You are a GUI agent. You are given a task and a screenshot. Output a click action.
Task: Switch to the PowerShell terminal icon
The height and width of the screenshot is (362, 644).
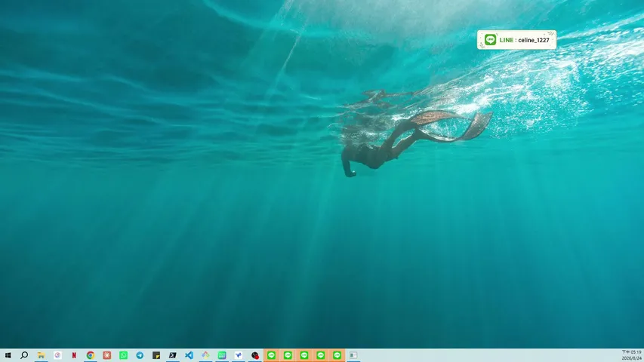coord(172,355)
